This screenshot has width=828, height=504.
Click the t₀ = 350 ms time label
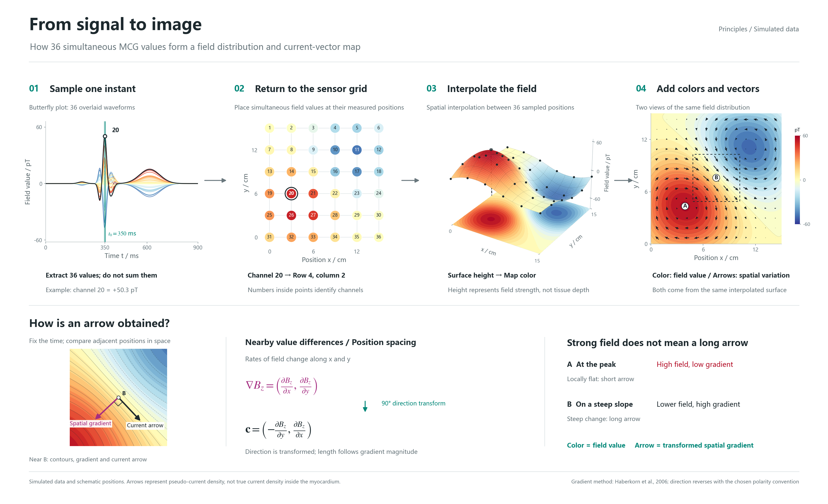[122, 233]
